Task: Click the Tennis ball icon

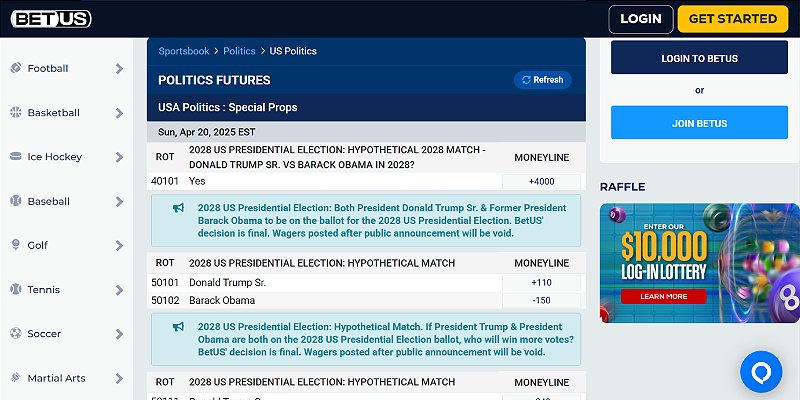Action: point(15,289)
